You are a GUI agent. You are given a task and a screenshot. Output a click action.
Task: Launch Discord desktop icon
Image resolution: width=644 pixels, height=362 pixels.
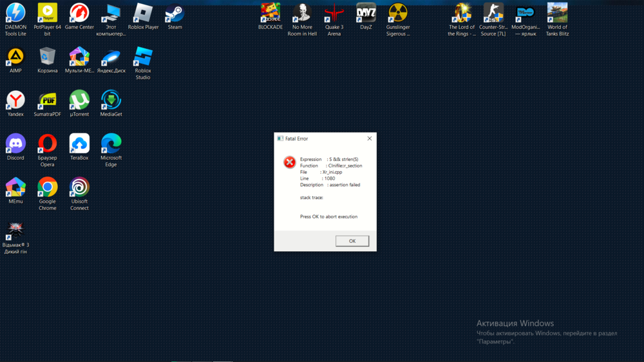15,147
